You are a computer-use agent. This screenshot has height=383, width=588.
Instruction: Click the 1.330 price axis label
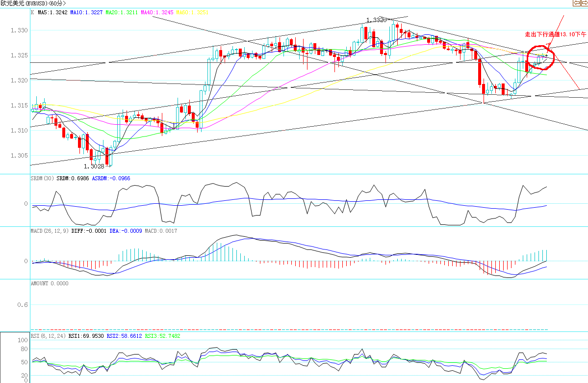19,30
